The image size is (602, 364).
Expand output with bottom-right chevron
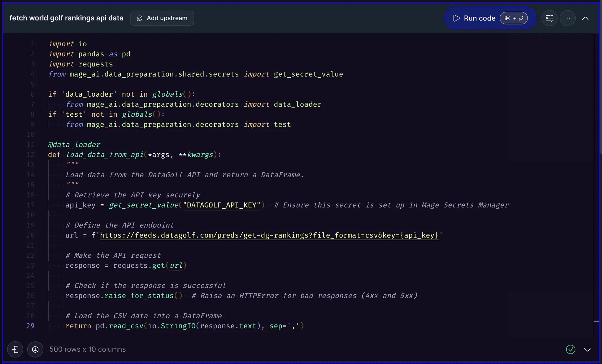point(587,350)
